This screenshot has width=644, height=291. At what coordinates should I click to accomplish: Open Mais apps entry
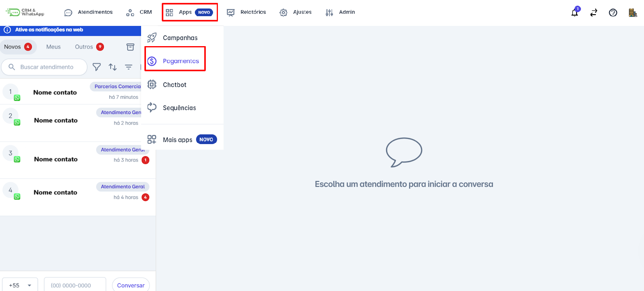click(x=177, y=140)
